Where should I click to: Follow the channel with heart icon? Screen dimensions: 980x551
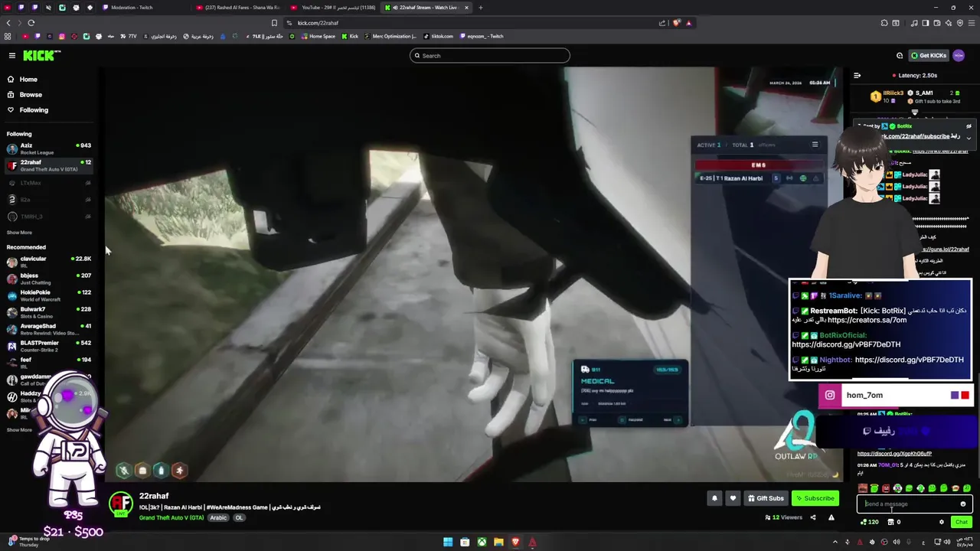(x=733, y=498)
